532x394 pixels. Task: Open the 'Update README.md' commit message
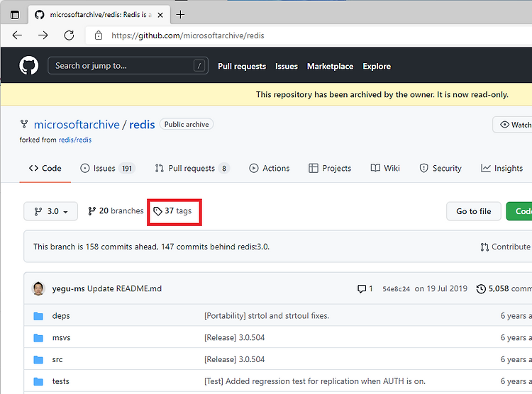[x=124, y=288]
